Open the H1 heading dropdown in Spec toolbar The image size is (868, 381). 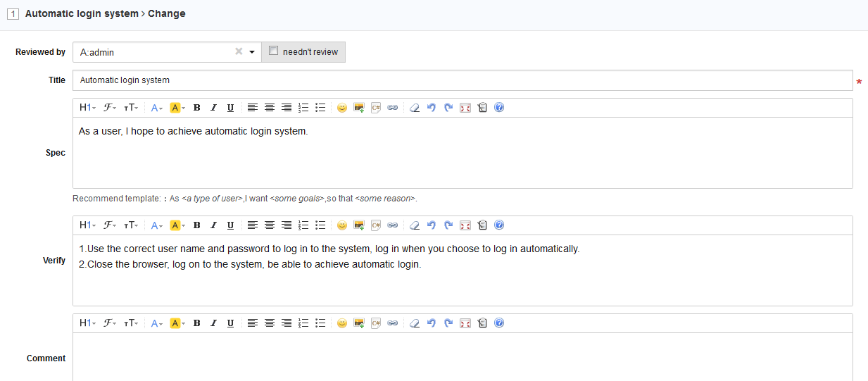(x=87, y=108)
